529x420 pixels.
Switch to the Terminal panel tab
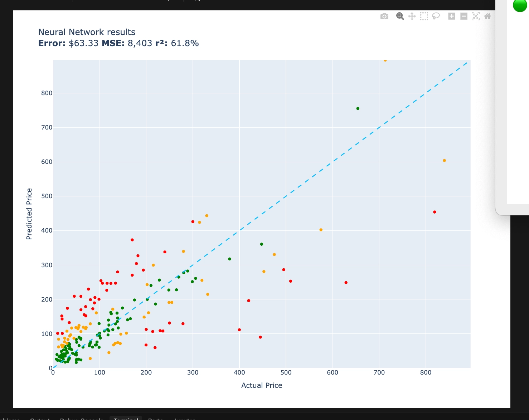126,418
